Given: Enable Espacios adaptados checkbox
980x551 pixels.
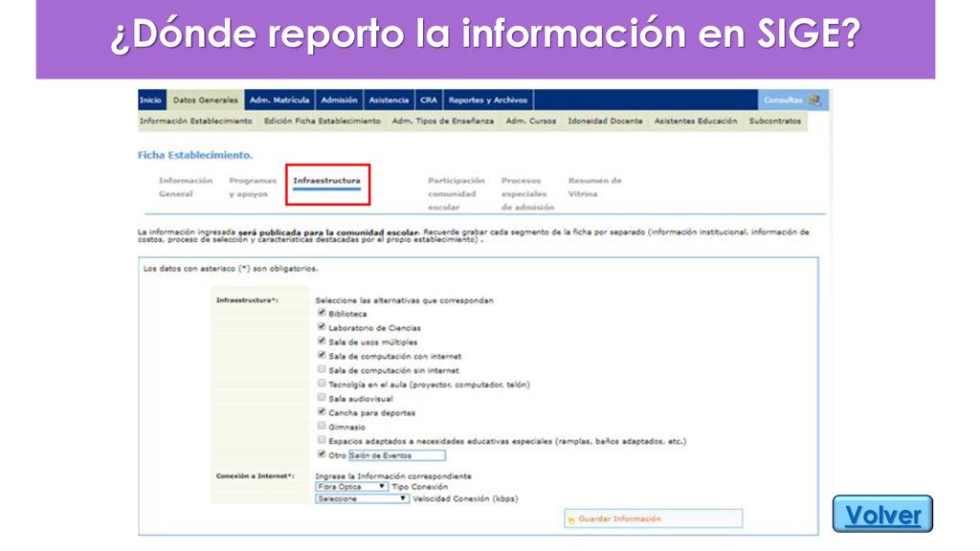Looking at the screenshot, I should 322,440.
